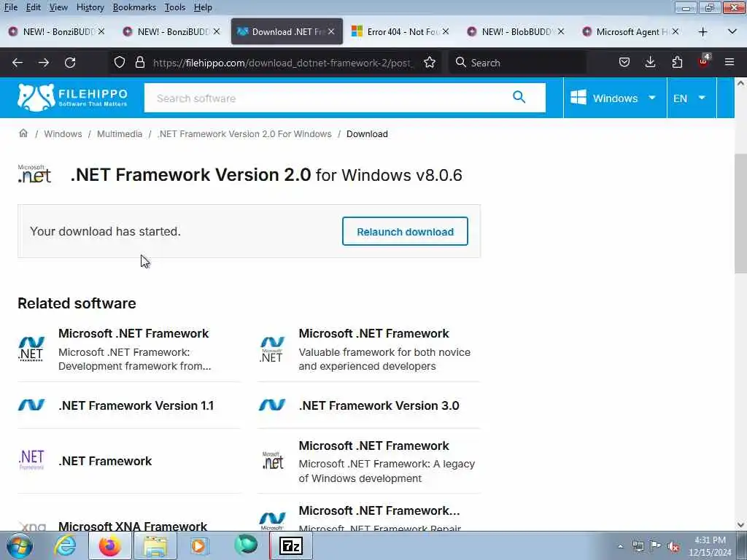Image resolution: width=747 pixels, height=560 pixels.
Task: Open Windows Start button
Action: tap(20, 545)
